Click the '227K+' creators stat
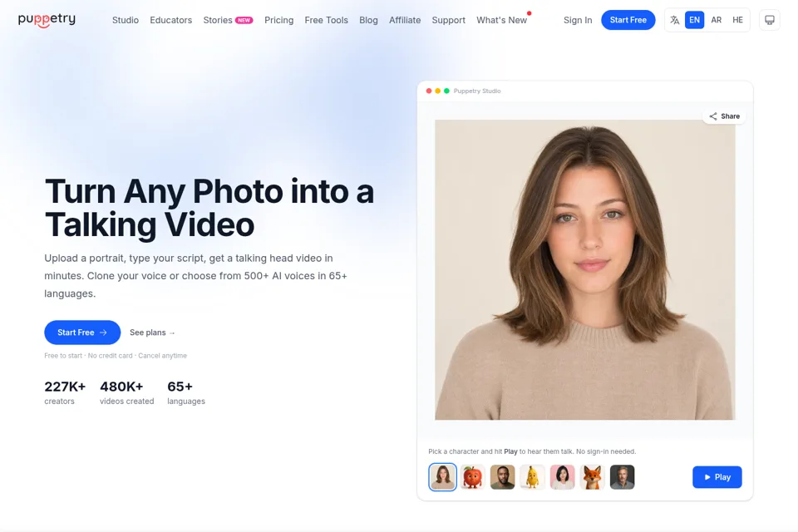This screenshot has width=798, height=532. 65,392
